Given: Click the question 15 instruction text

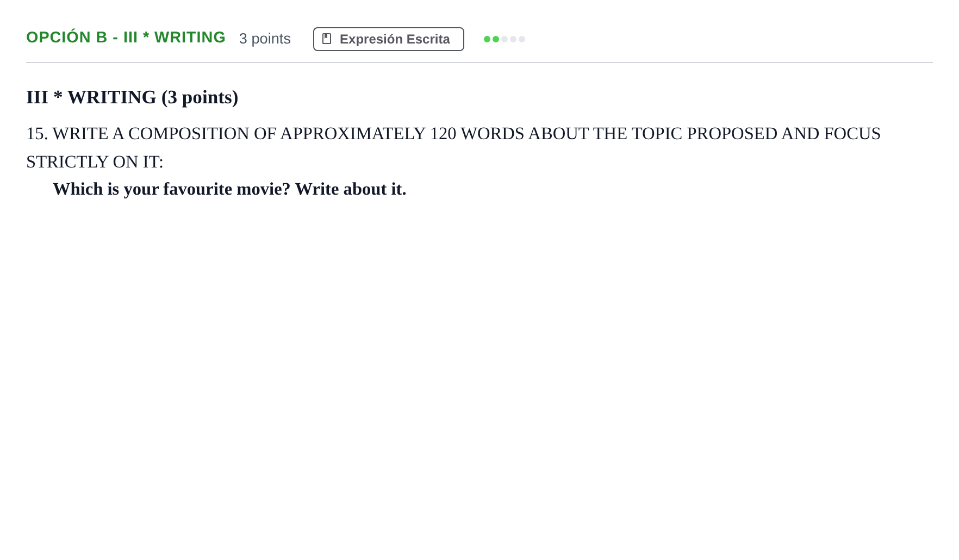Looking at the screenshot, I should (453, 147).
